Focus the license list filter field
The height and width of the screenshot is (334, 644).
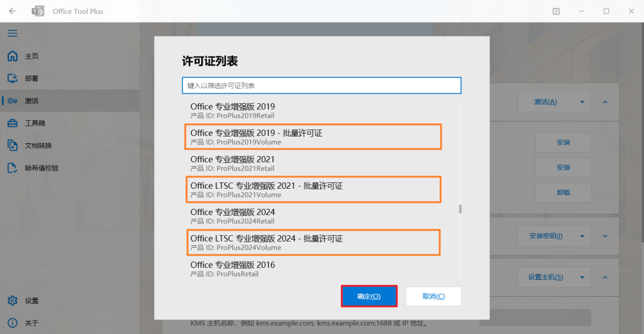[x=321, y=86]
